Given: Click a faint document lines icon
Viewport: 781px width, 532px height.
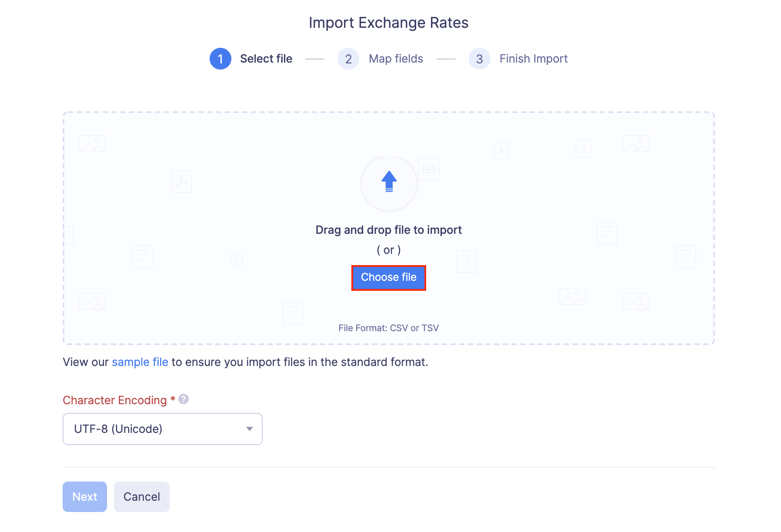Looking at the screenshot, I should pos(142,256).
